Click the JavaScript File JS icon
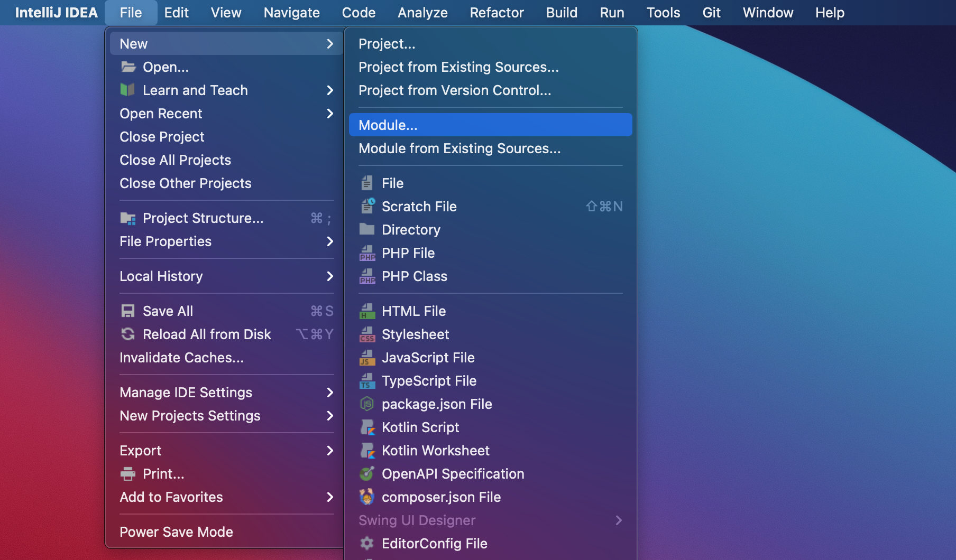This screenshot has height=560, width=956. pyautogui.click(x=367, y=358)
